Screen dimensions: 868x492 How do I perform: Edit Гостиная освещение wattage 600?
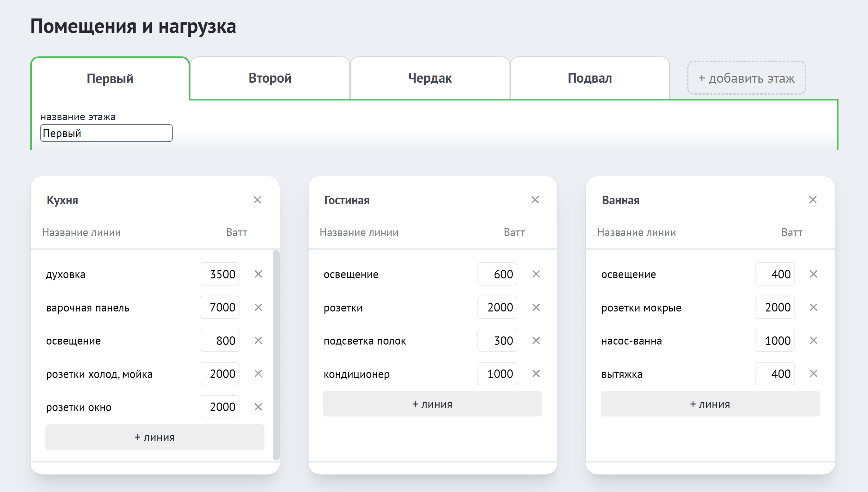click(497, 274)
